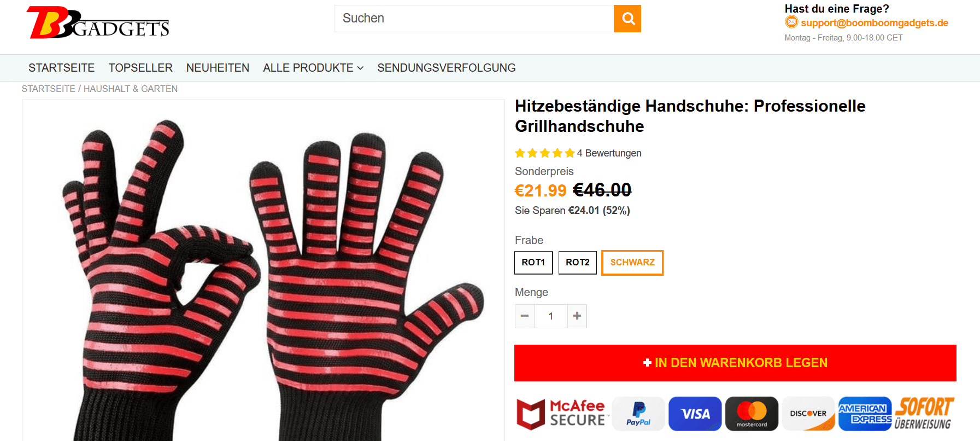Open the BB Gadgets logo homepage
Image resolution: width=980 pixels, height=441 pixels.
coord(98,22)
